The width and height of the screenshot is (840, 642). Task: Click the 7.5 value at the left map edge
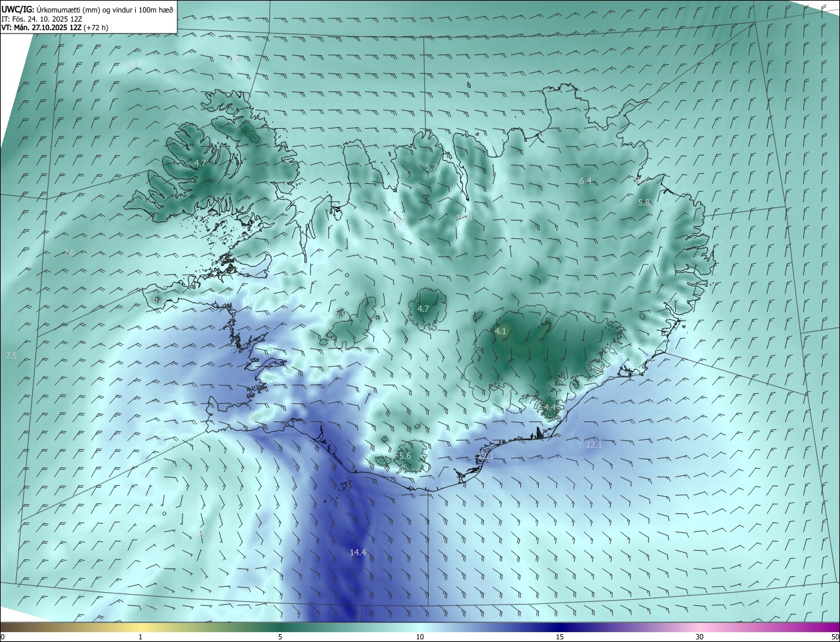click(x=11, y=355)
